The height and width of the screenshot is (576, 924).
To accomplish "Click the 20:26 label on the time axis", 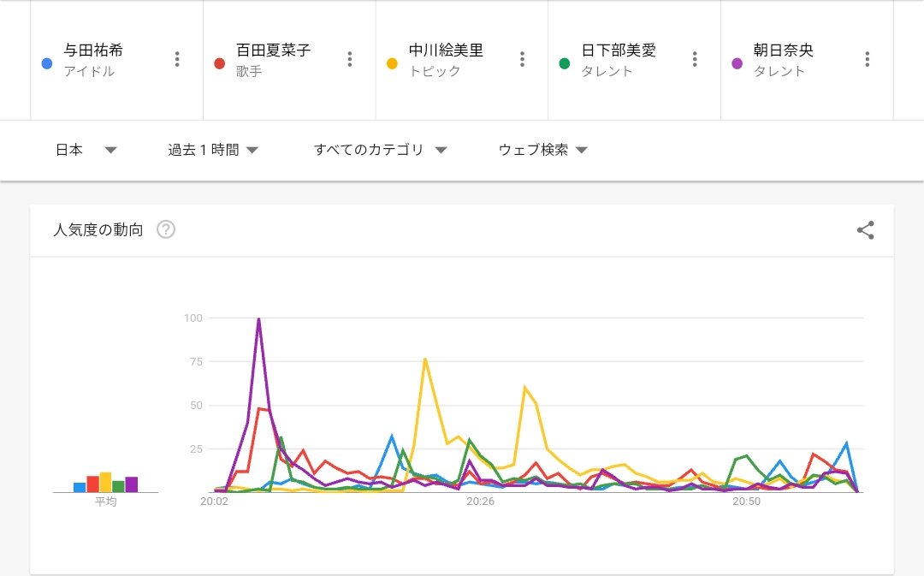I will tap(480, 502).
